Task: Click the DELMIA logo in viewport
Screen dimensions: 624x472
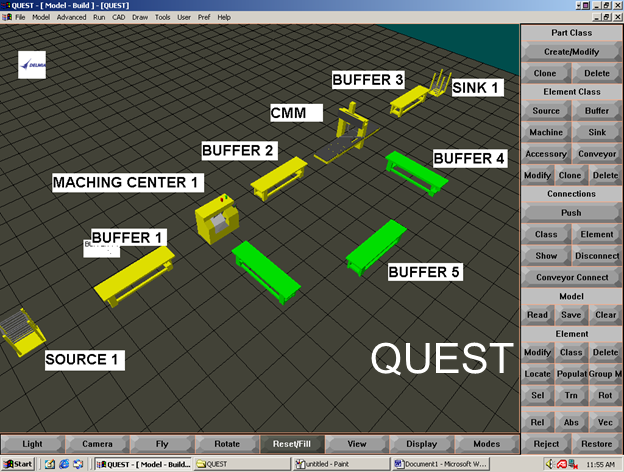Action: (32, 65)
